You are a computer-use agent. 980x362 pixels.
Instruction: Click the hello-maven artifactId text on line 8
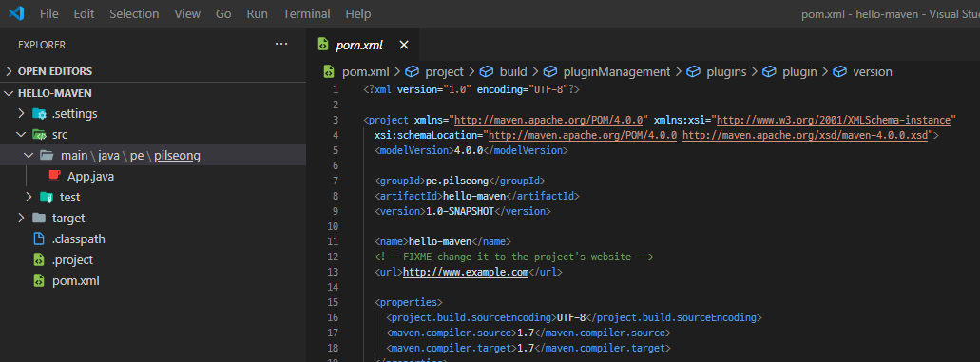pos(473,197)
